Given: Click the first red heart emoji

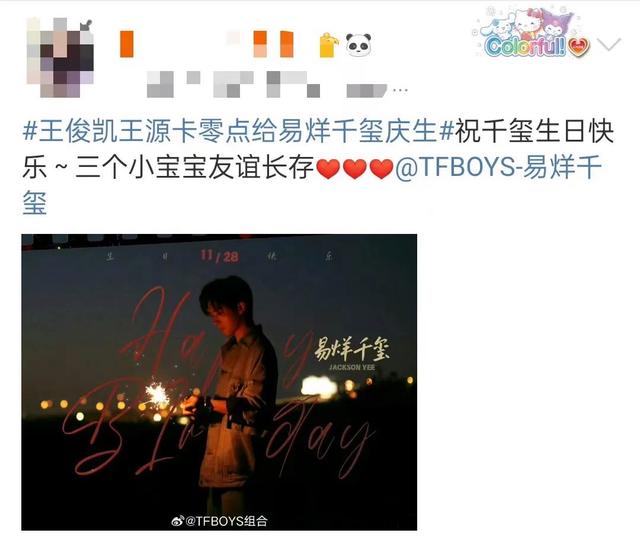Looking at the screenshot, I should click(x=328, y=169).
